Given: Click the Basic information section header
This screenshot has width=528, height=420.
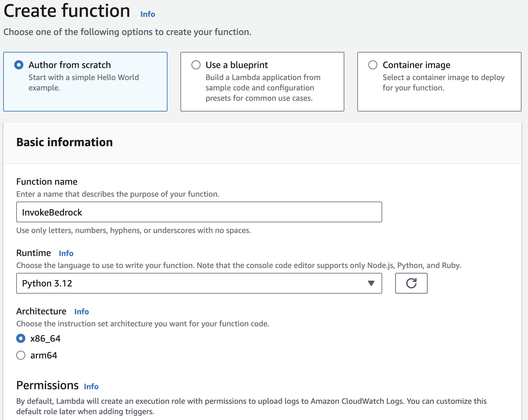Looking at the screenshot, I should (x=64, y=142).
